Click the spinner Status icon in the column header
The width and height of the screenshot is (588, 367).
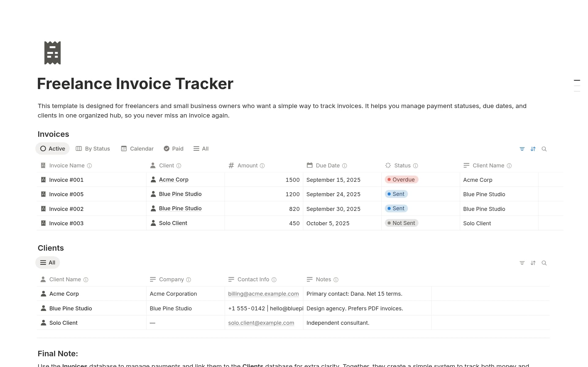[x=388, y=165]
